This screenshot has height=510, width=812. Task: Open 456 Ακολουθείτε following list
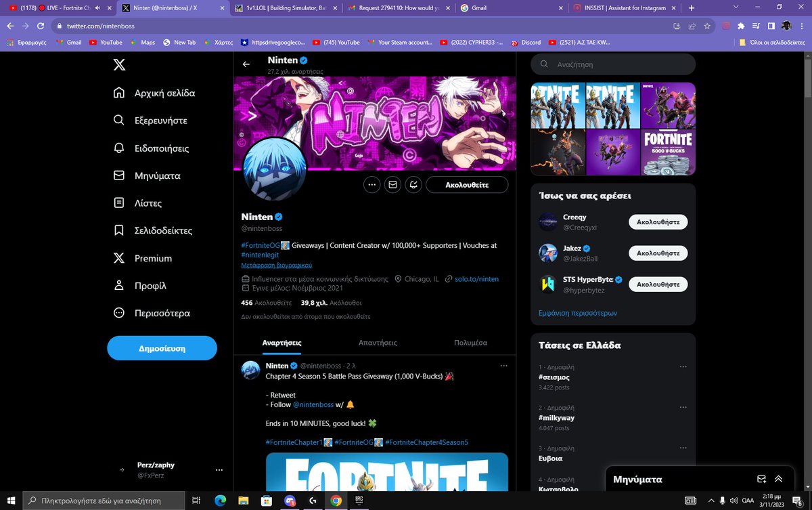tap(266, 303)
